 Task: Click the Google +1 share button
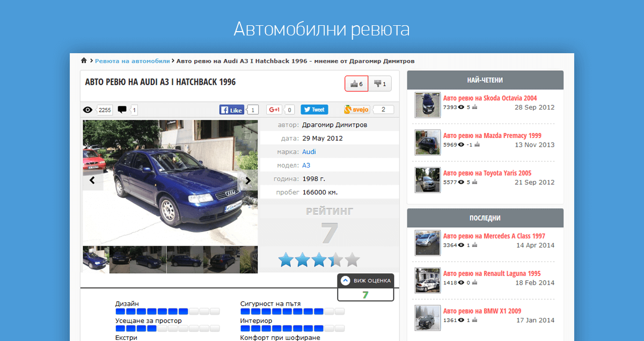tap(274, 110)
